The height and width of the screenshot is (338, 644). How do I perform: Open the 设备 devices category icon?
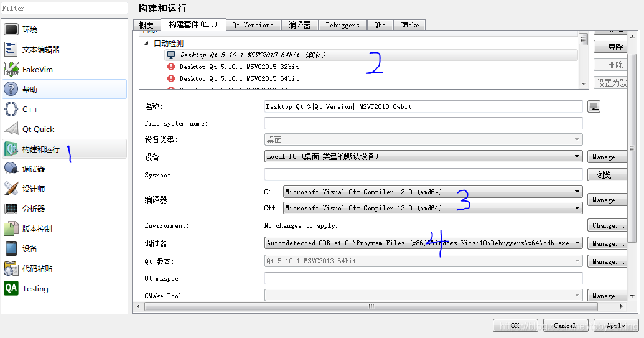point(11,248)
